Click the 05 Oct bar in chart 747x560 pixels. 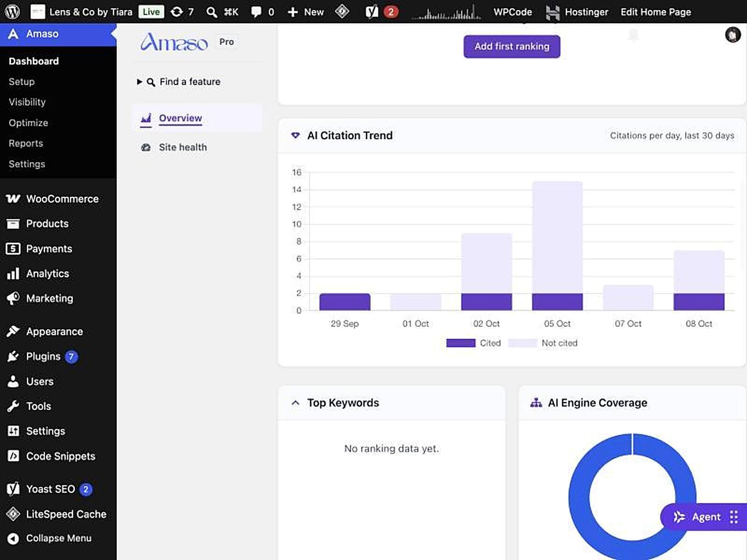coord(557,246)
